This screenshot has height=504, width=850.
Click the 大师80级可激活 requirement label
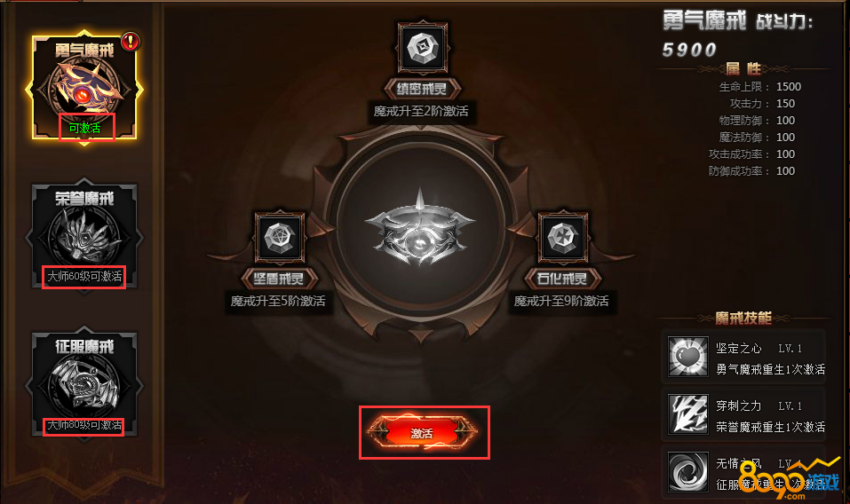84,425
